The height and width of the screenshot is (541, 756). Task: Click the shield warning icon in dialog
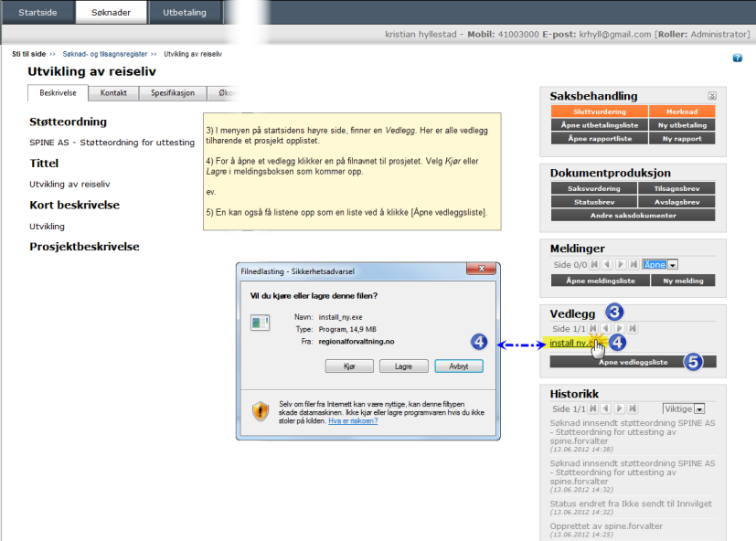261,411
